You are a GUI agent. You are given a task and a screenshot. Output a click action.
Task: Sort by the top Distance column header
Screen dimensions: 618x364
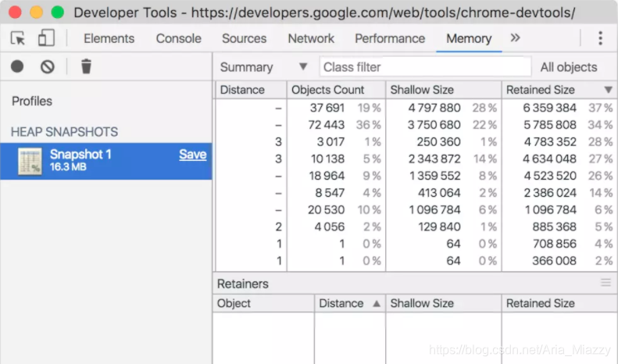click(251, 90)
